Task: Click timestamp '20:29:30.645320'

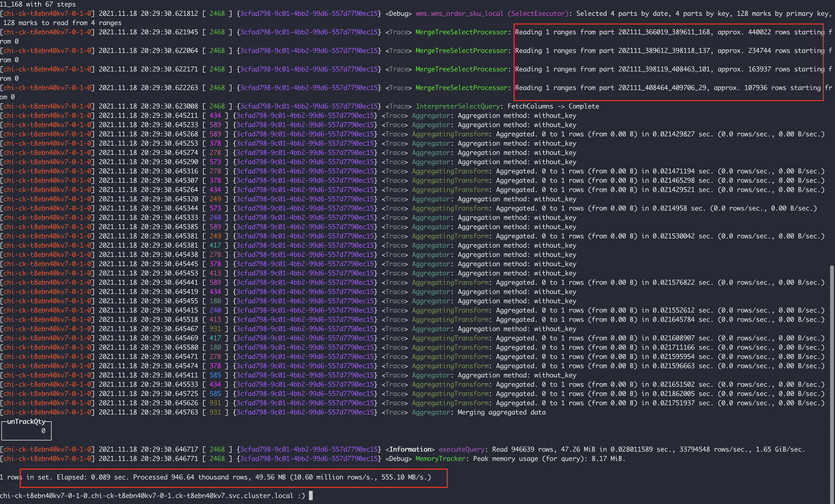Action: [x=170, y=199]
